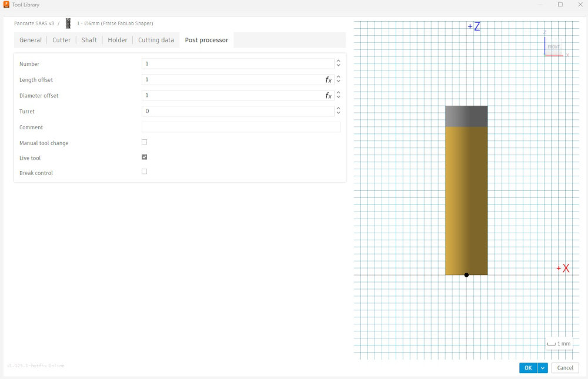This screenshot has height=379, width=588.
Task: Click the gray shaft section in preview
Action: point(466,116)
